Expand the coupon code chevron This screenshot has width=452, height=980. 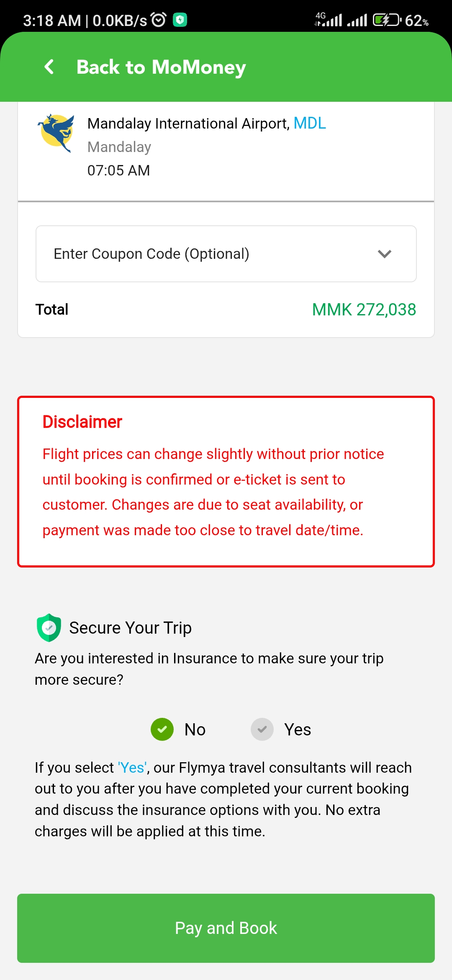pyautogui.click(x=384, y=254)
